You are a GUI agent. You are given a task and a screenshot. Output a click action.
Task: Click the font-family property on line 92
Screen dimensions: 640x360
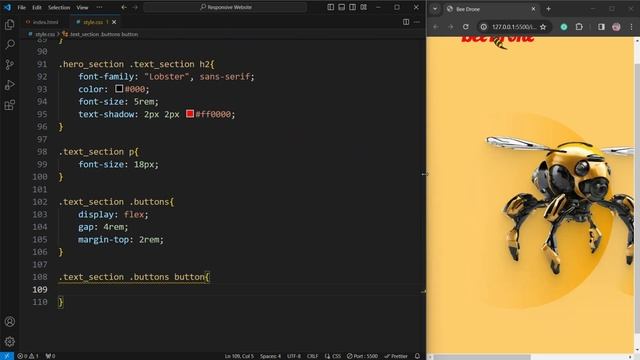tap(106, 76)
